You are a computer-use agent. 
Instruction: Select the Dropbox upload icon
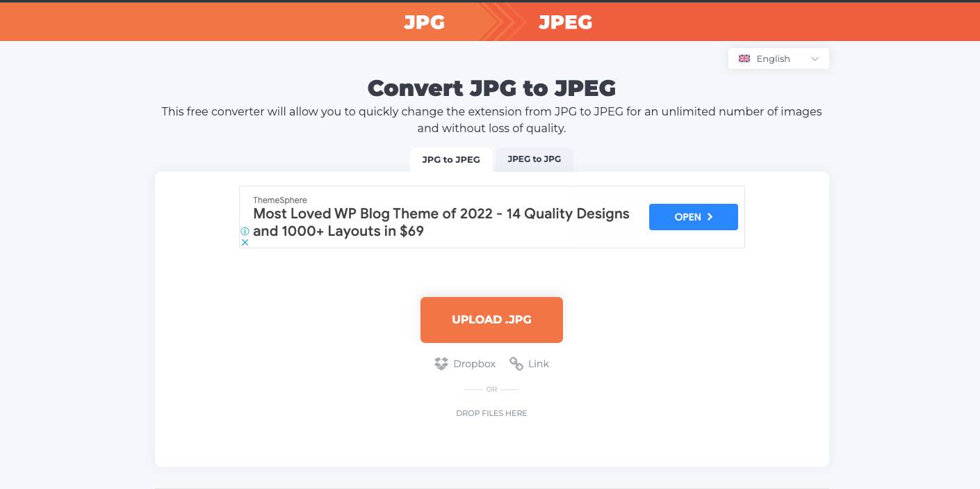click(x=441, y=364)
